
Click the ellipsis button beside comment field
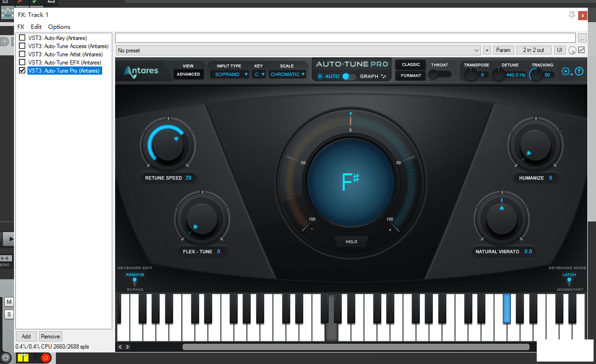[x=583, y=38]
